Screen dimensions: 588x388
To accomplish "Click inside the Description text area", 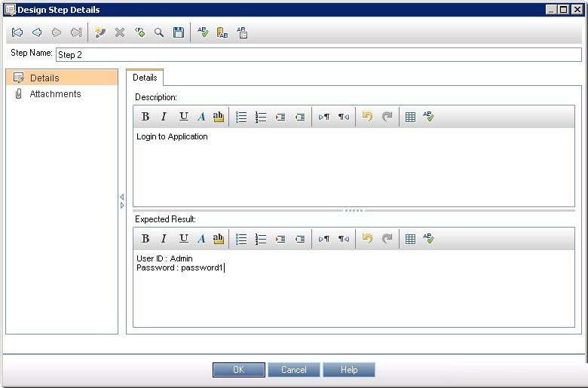I will [x=354, y=167].
